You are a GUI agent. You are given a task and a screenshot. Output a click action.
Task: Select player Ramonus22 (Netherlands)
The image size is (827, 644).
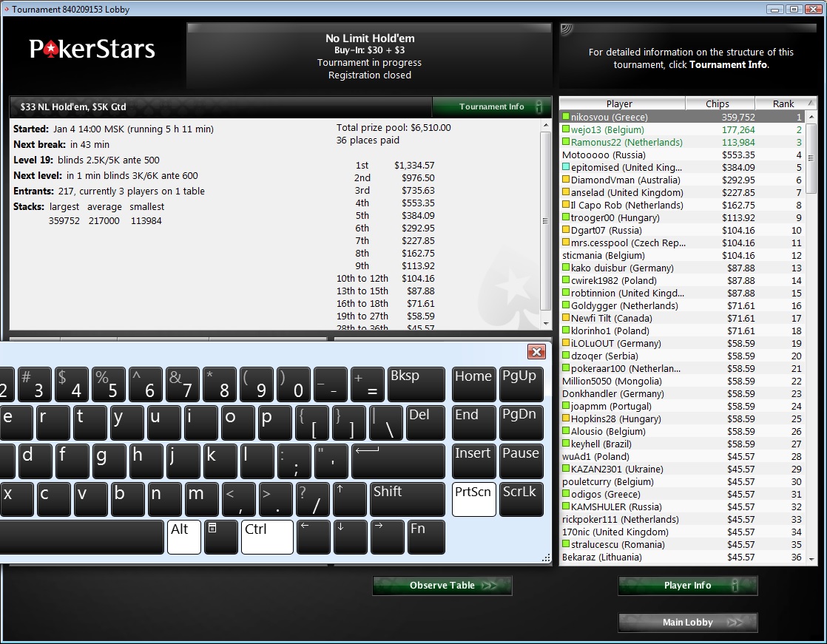(683, 142)
